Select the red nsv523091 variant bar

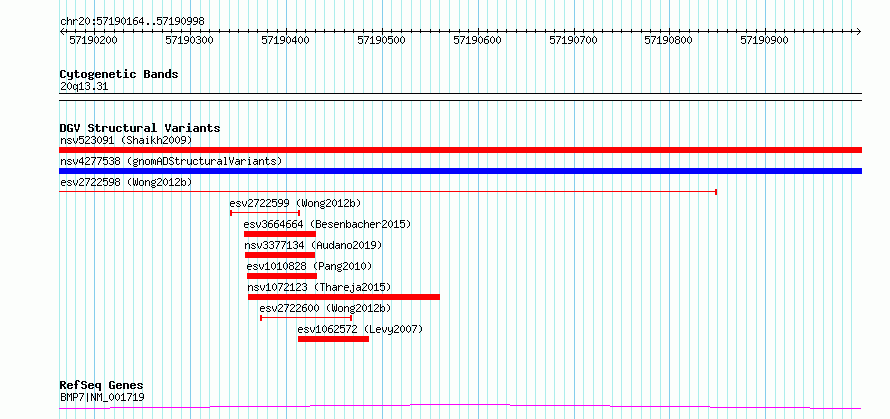(x=460, y=150)
